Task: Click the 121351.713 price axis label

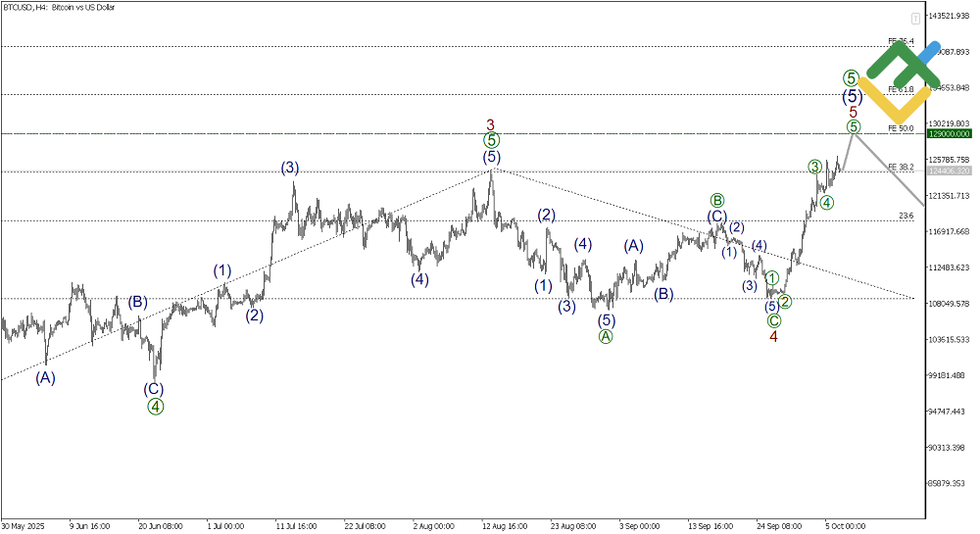Action: 950,196
